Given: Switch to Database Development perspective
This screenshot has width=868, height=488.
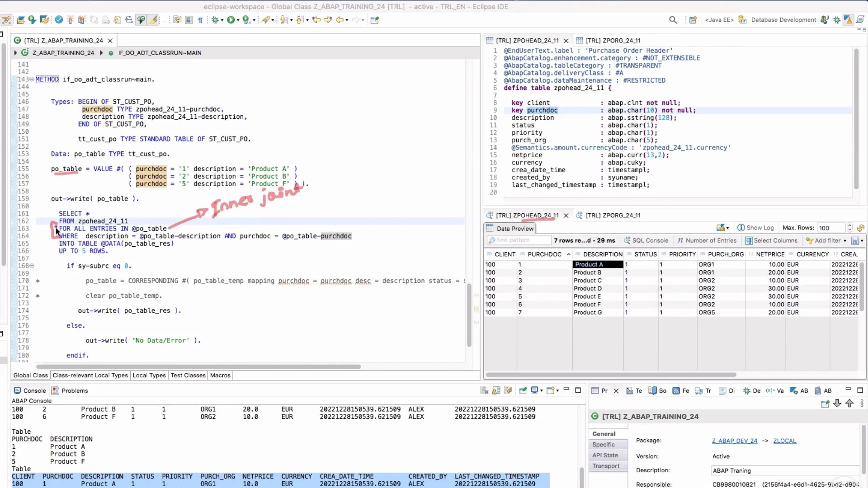Looking at the screenshot, I should pos(778,20).
